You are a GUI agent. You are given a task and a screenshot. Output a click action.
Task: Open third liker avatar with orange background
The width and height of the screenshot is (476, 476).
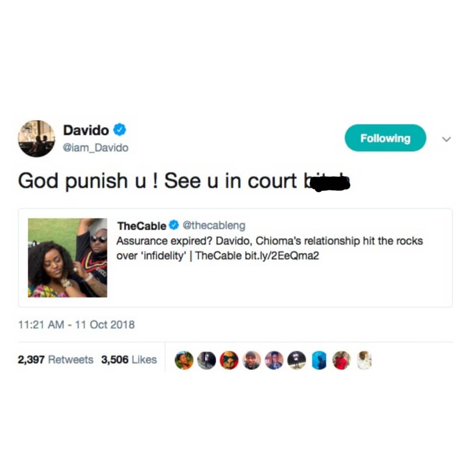(x=229, y=360)
